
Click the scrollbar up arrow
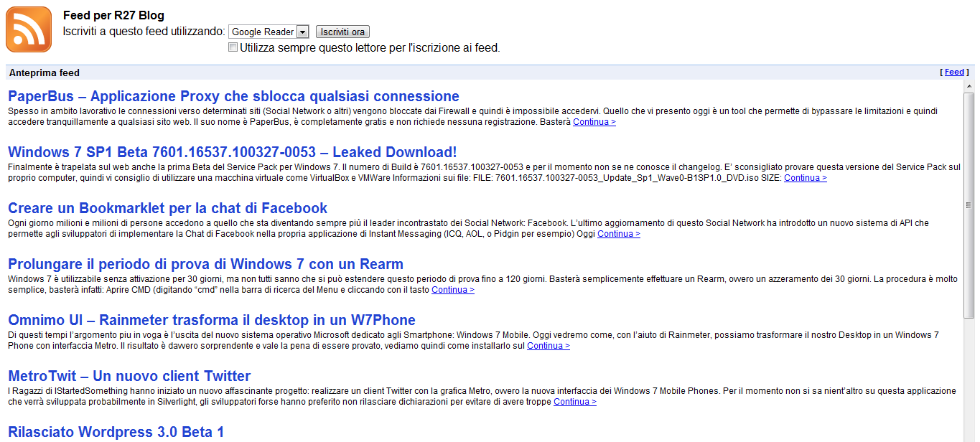[969, 86]
